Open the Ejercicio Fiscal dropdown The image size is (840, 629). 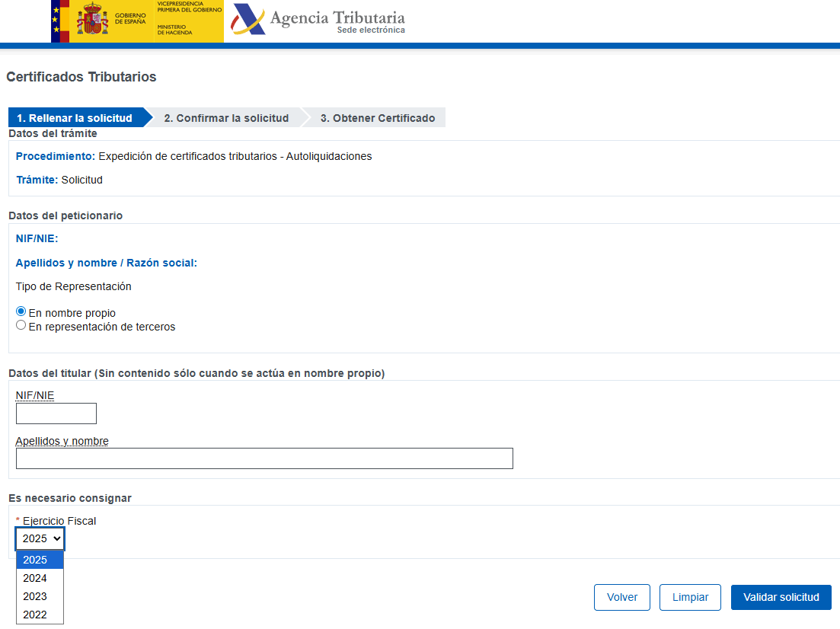[39, 538]
